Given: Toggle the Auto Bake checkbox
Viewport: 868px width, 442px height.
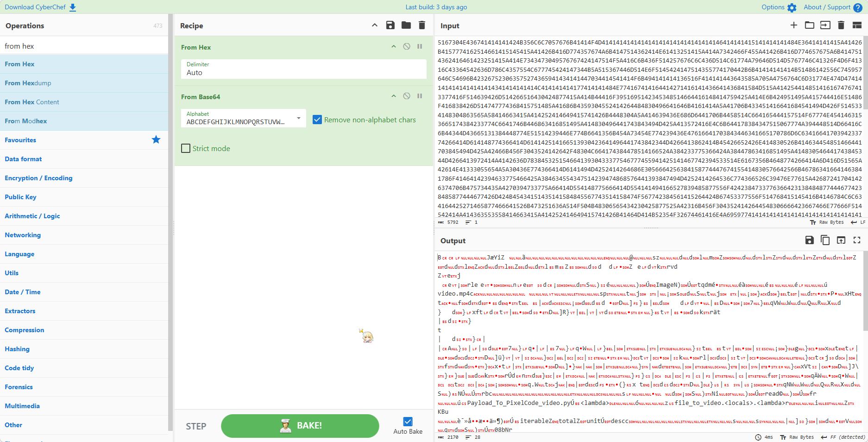Looking at the screenshot, I should [408, 422].
